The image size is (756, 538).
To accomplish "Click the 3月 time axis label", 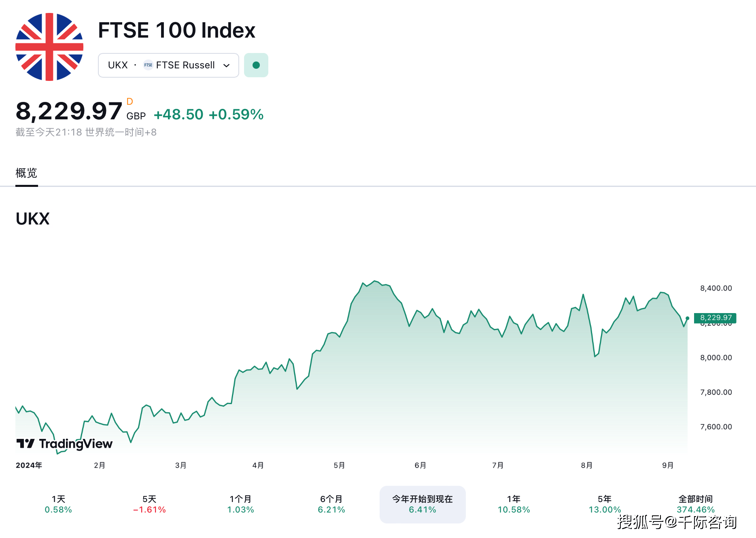I will [x=181, y=466].
